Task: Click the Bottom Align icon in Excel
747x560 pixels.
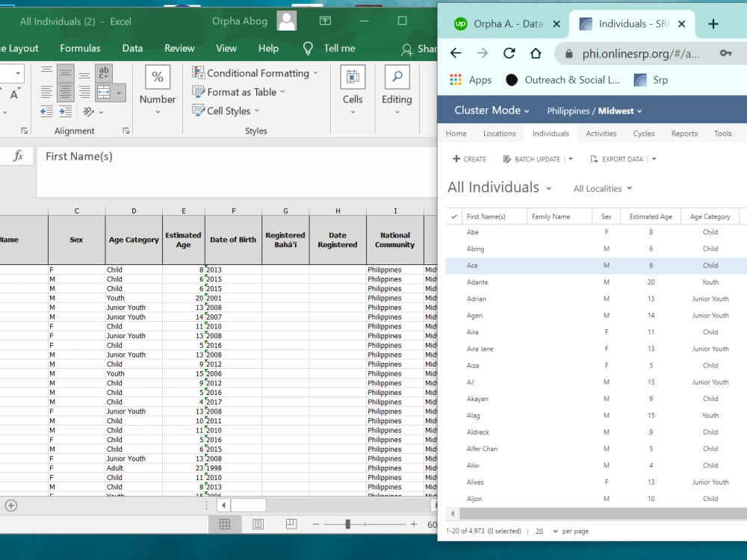Action: click(x=84, y=73)
